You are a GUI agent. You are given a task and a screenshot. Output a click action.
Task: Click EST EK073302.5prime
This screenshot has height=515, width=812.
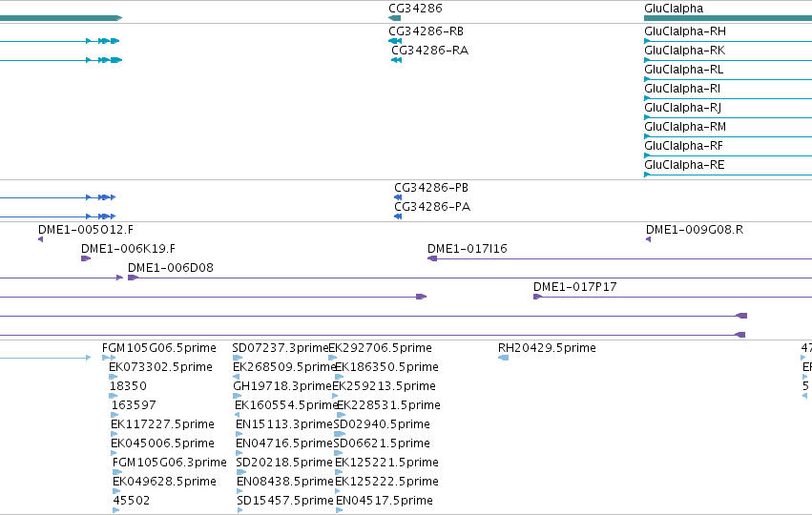click(x=160, y=367)
